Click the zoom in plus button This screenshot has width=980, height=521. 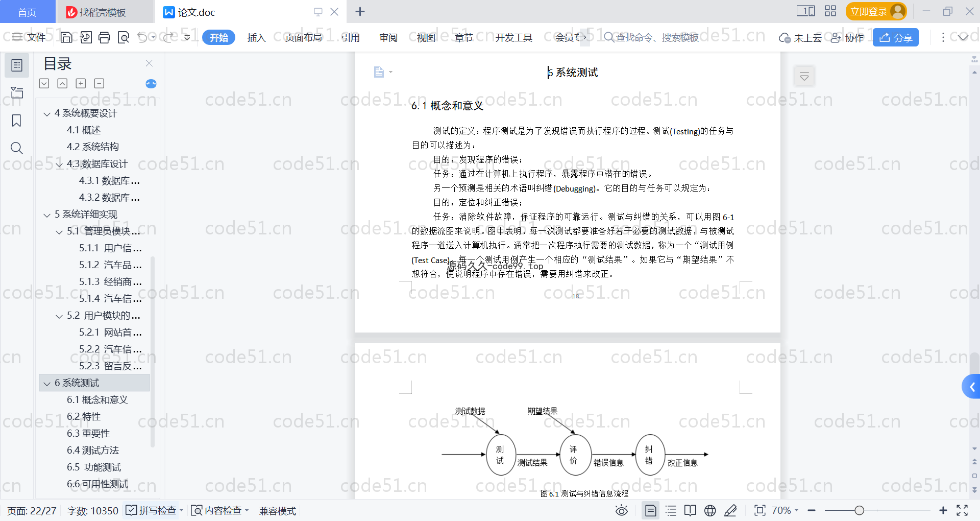point(943,510)
